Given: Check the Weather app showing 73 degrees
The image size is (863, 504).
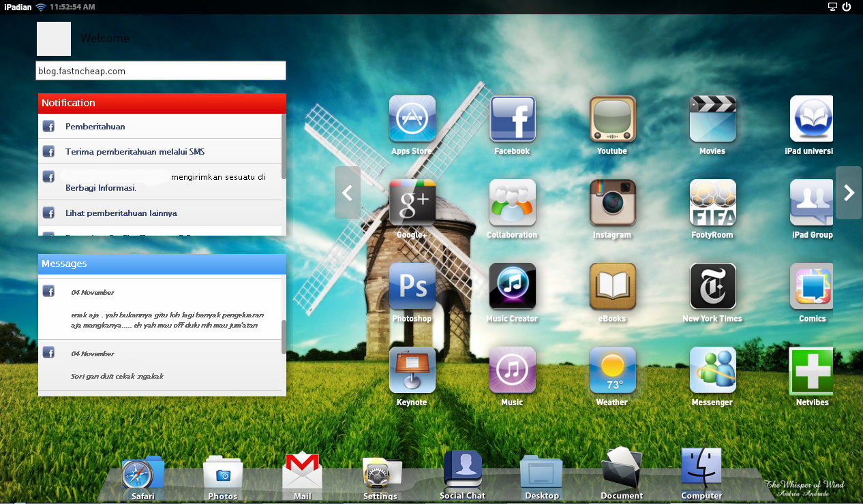Looking at the screenshot, I should (x=611, y=370).
